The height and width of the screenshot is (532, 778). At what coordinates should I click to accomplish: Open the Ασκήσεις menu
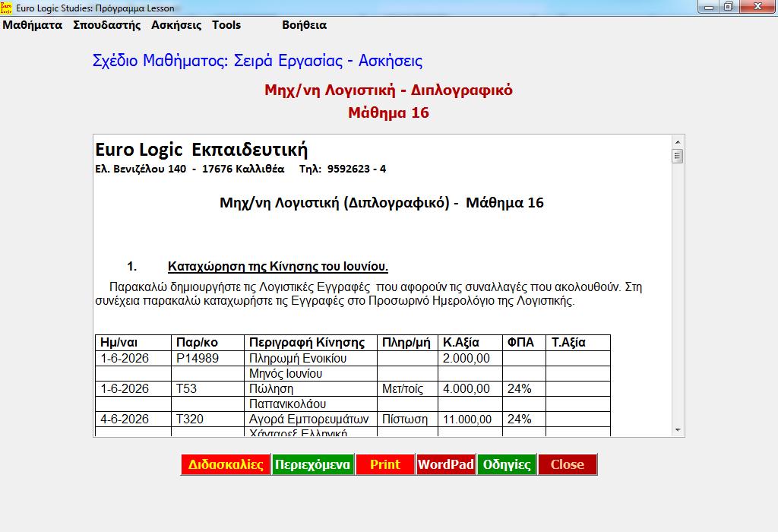pos(176,25)
